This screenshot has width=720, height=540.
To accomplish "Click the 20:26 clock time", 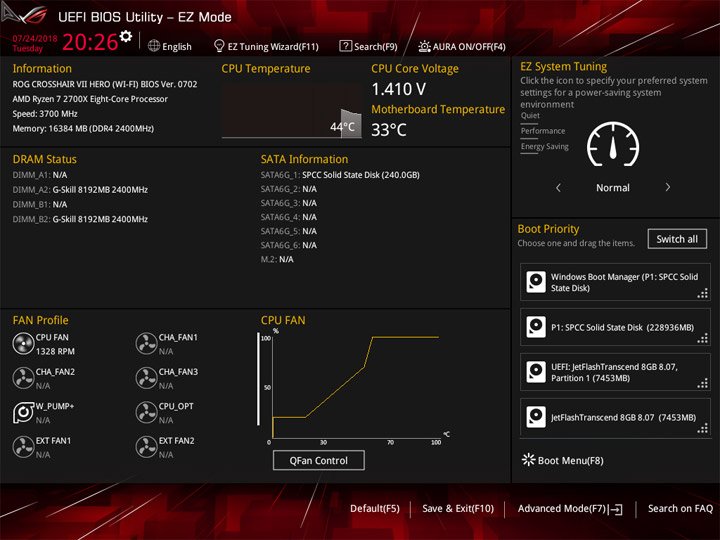I will coord(90,42).
